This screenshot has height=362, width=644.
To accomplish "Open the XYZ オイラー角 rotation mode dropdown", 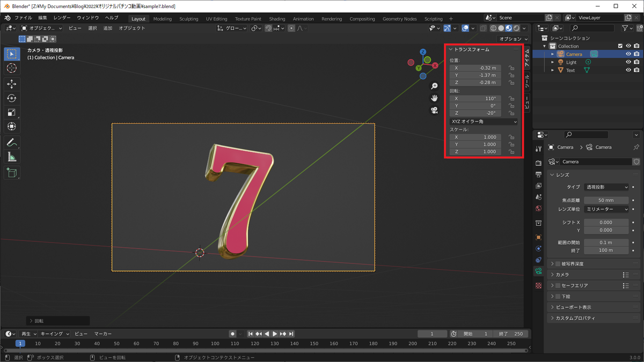I will point(484,122).
